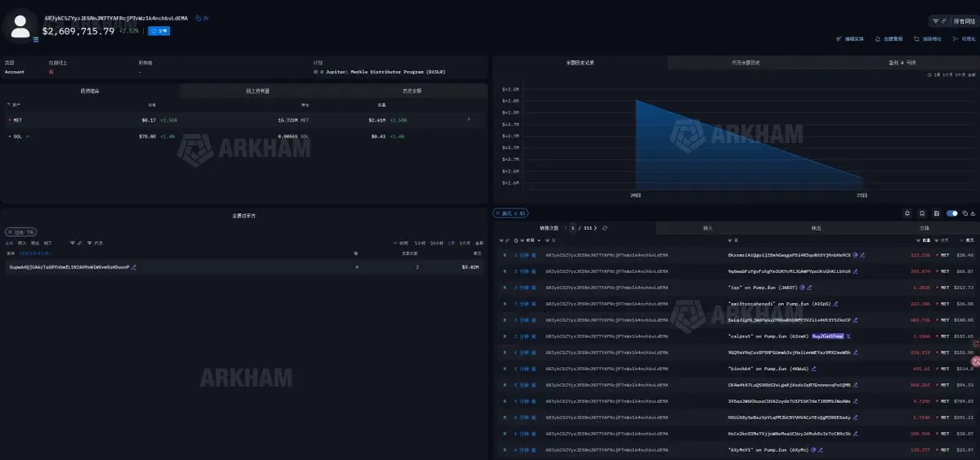Select the outflow transfers tab

[817, 228]
